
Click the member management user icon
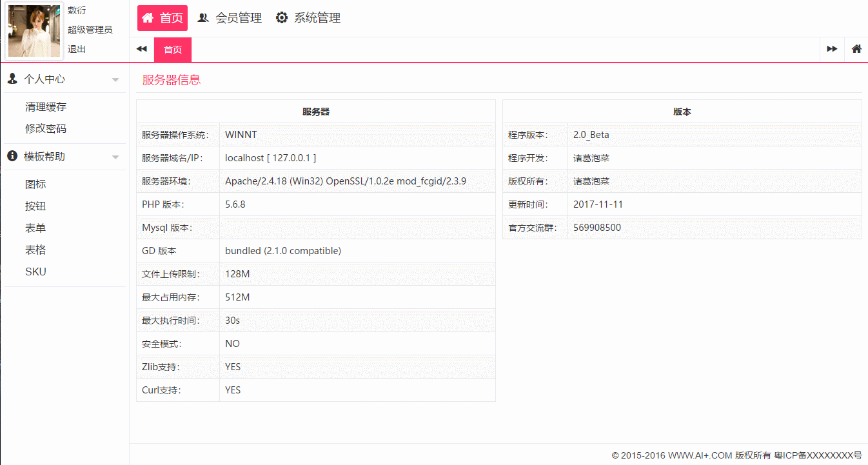203,18
